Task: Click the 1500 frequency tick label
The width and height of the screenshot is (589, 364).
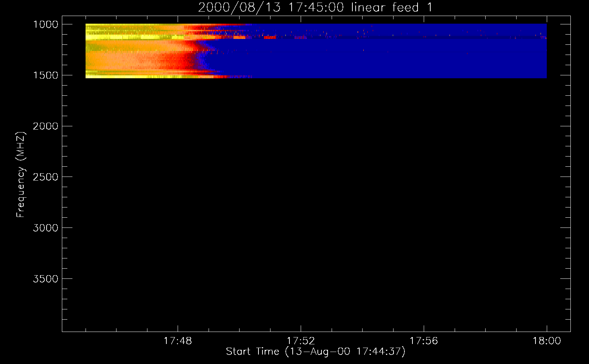Action: [46, 75]
